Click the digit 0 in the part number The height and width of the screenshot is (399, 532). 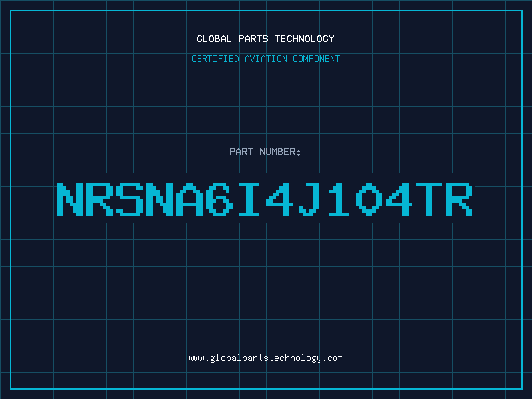tap(369, 199)
